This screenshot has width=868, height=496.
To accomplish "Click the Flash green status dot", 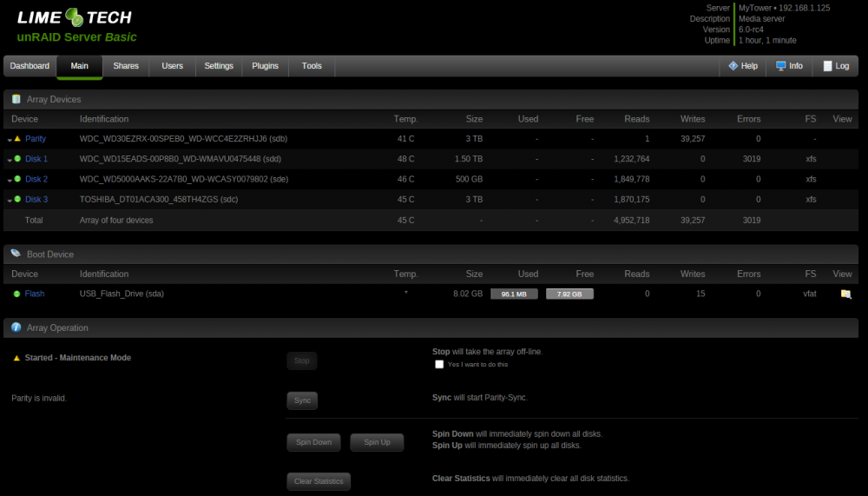I will click(x=16, y=294).
